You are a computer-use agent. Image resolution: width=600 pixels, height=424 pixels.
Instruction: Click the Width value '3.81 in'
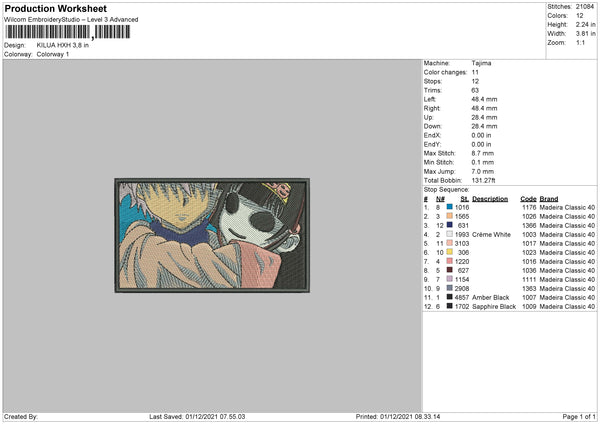[585, 34]
